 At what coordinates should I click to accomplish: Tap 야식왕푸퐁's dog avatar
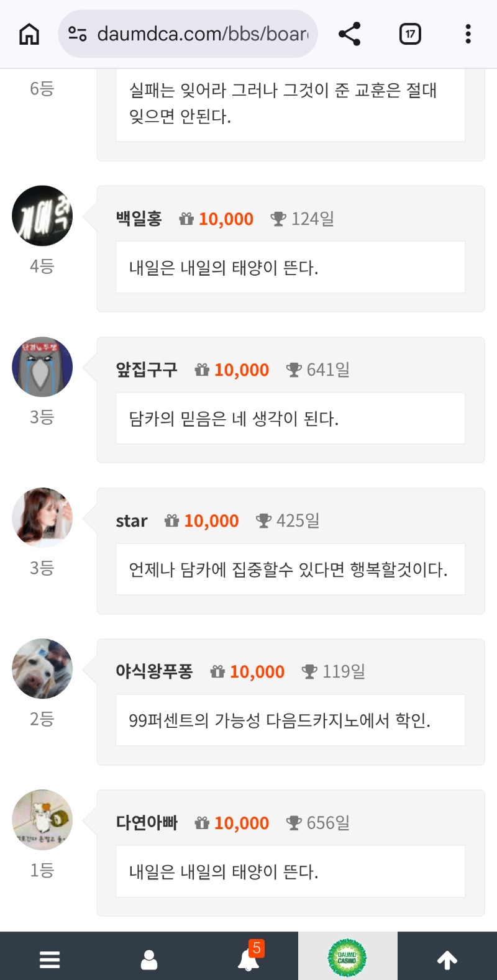click(42, 669)
